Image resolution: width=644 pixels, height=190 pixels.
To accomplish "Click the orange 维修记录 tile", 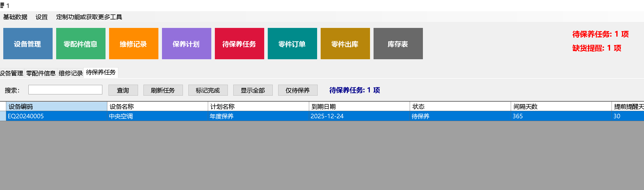I will click(133, 44).
